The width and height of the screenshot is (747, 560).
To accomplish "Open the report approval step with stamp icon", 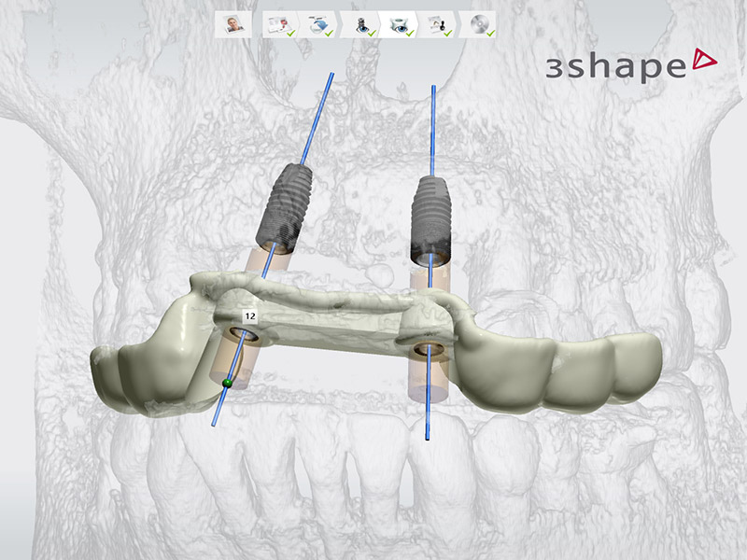I will 440,24.
